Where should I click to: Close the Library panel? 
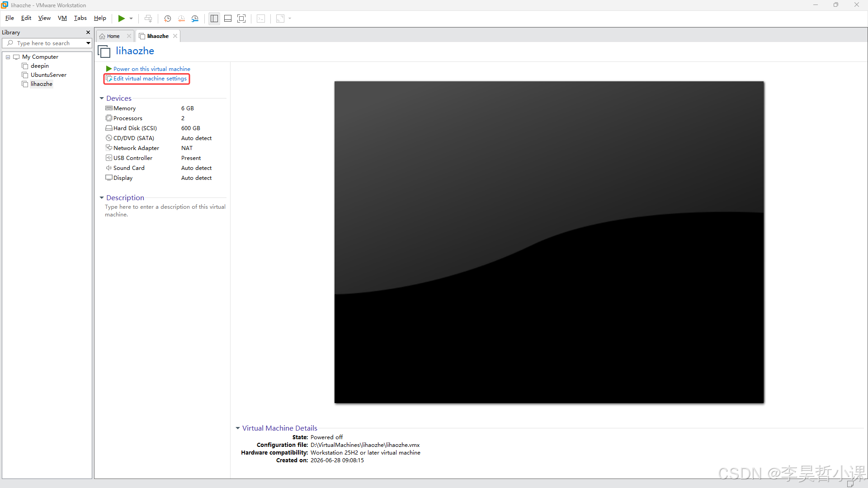88,33
